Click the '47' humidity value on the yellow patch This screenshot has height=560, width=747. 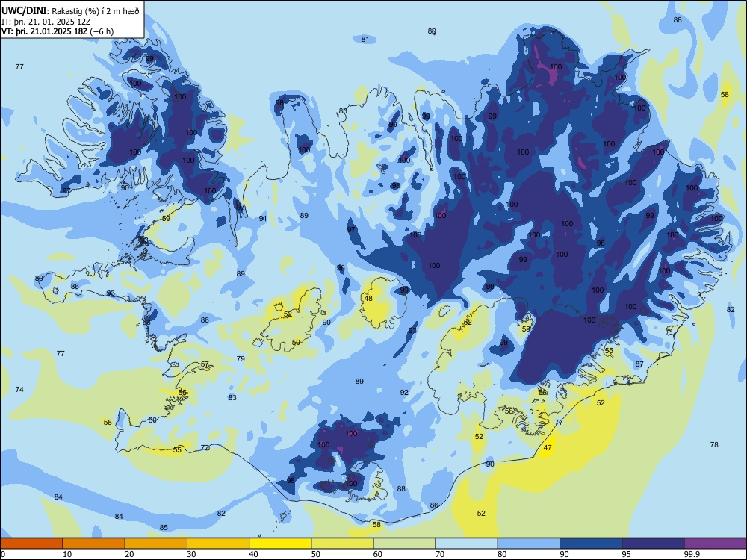tap(548, 447)
